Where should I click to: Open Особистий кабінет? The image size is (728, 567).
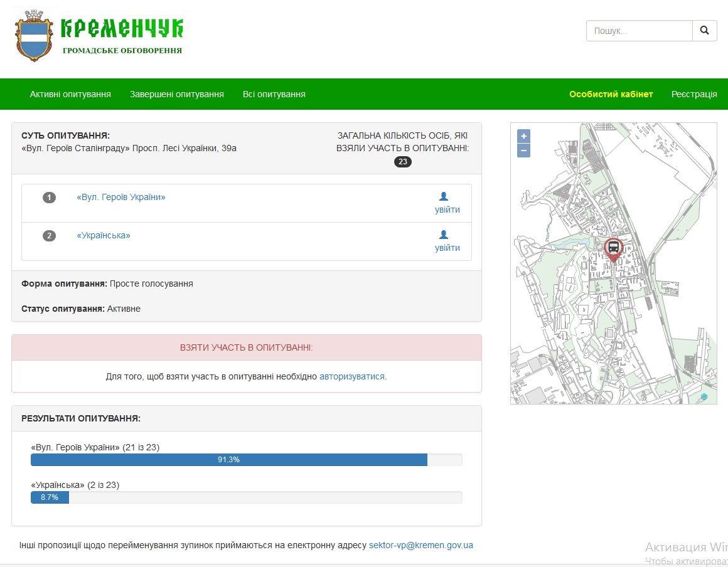click(x=611, y=94)
